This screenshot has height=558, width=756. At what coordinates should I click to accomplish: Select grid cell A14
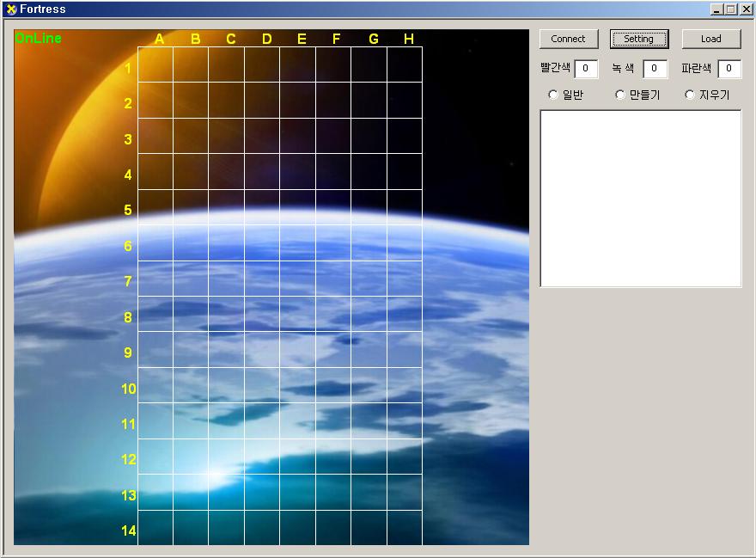[x=155, y=528]
